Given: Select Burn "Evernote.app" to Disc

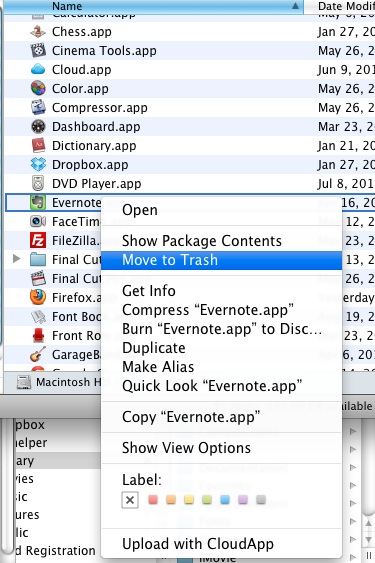Looking at the screenshot, I should (222, 329).
